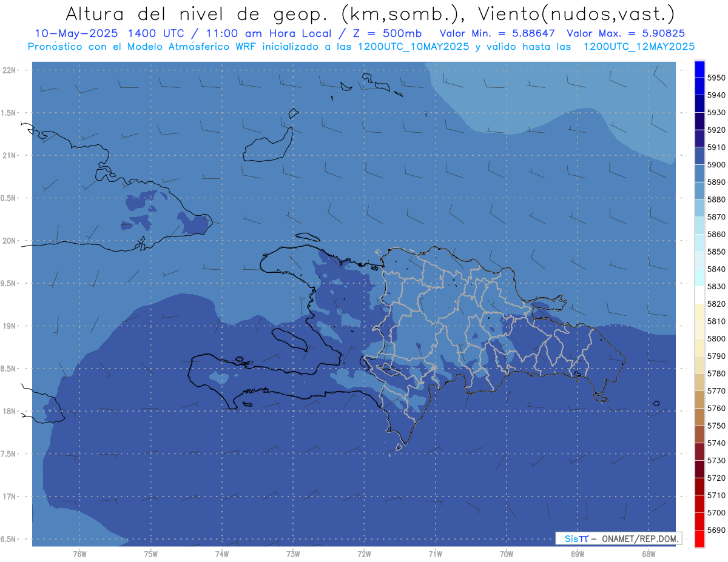
Task: Click the '5770' legend value
Action: (716, 391)
